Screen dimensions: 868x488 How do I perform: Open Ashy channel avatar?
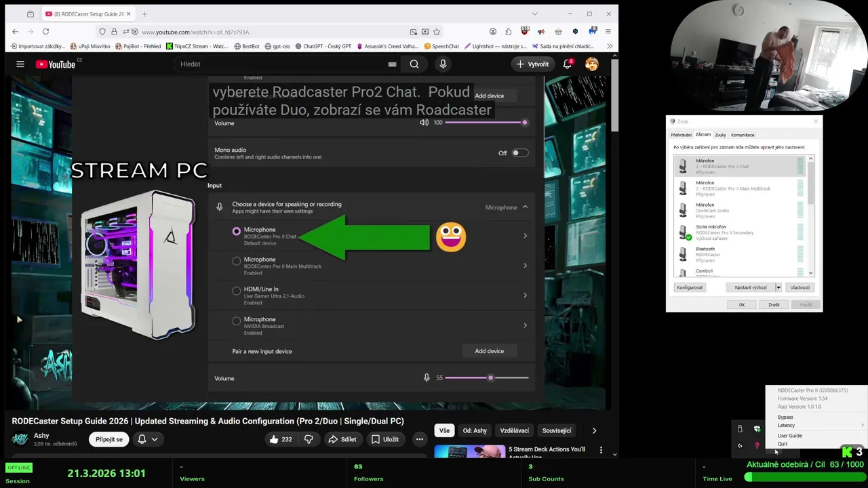tap(20, 439)
